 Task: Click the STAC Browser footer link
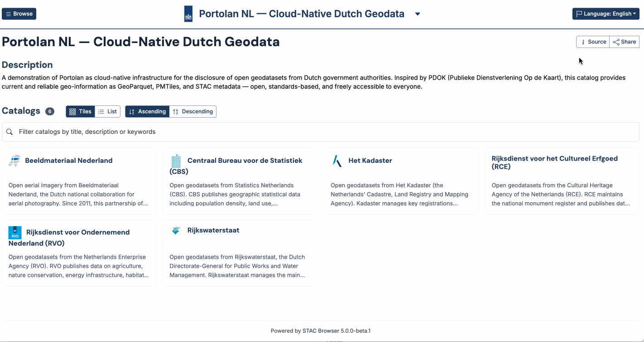pyautogui.click(x=321, y=331)
